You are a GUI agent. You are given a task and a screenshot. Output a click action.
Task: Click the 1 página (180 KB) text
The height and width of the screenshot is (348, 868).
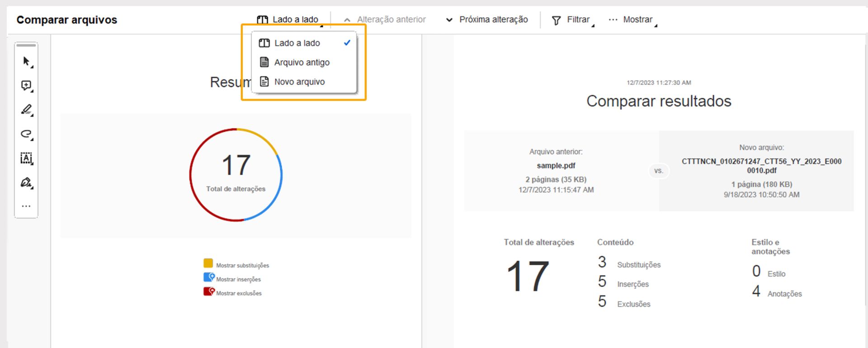[x=762, y=184]
